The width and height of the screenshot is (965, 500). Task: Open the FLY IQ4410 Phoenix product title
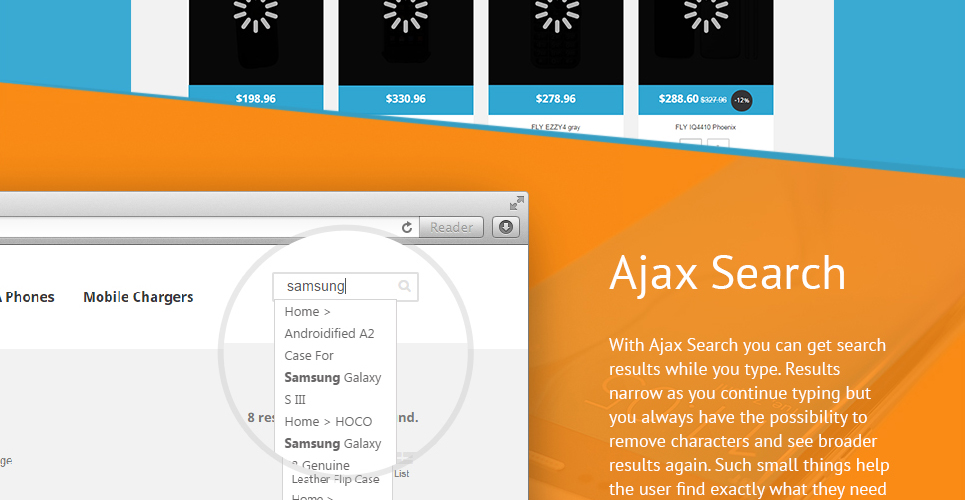tap(705, 127)
